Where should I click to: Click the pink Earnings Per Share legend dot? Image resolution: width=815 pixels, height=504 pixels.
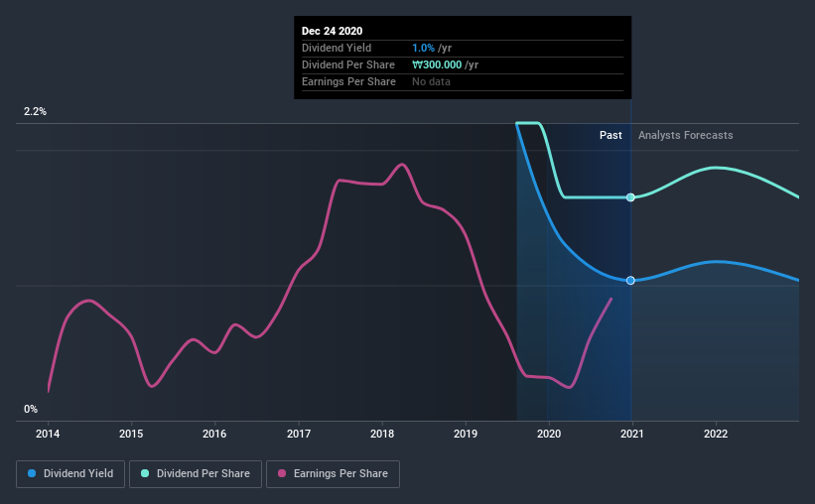point(282,473)
